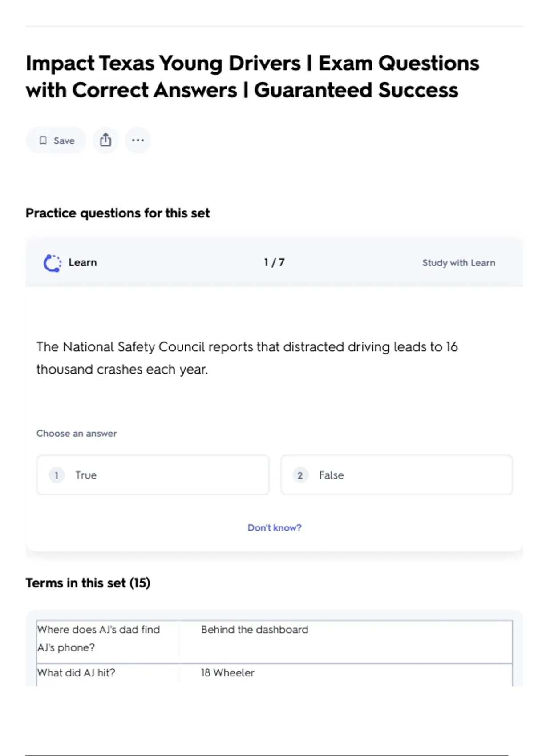
Task: Open the three-dot more options menu
Action: (138, 140)
